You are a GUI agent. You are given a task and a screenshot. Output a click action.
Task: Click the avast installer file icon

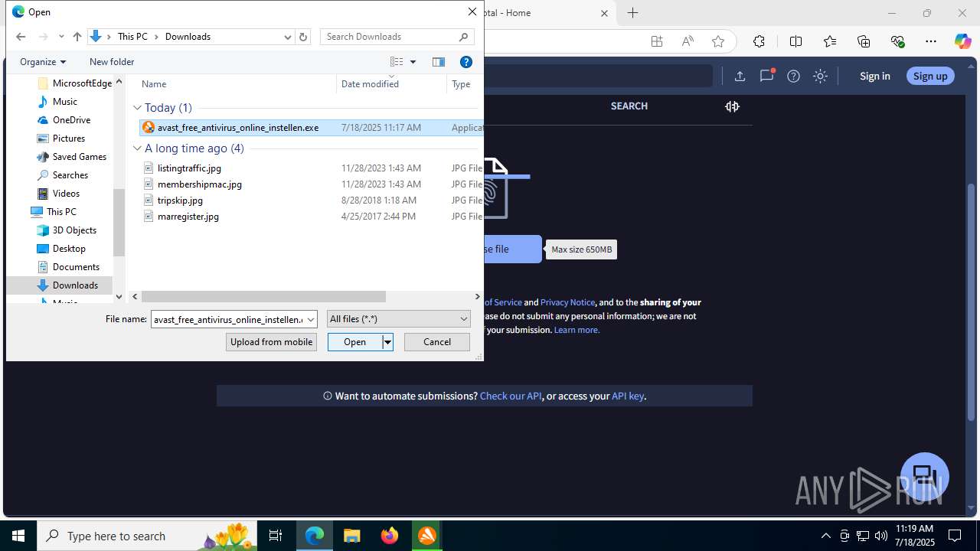pos(149,128)
